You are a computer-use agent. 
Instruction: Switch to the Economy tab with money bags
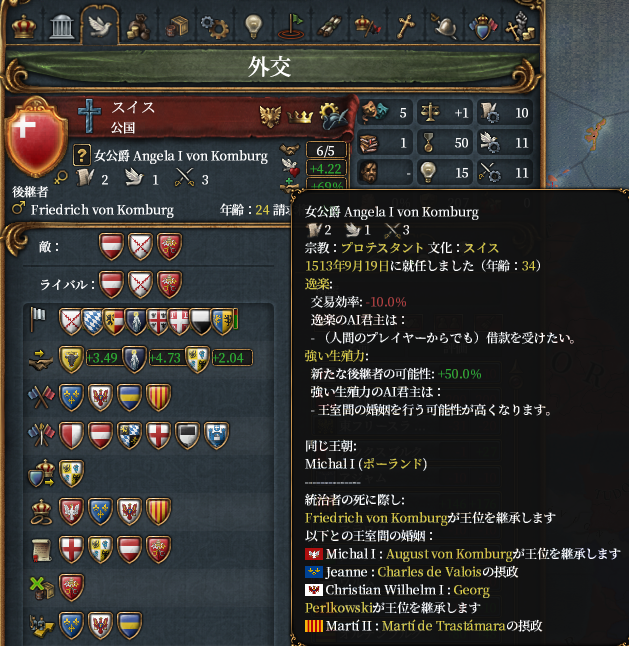pyautogui.click(x=138, y=27)
